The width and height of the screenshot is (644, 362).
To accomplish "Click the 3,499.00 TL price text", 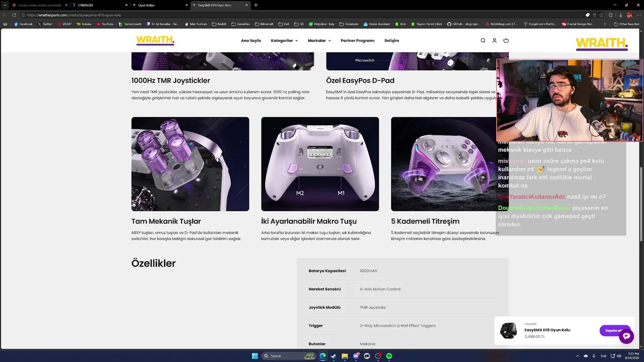I will 534,336.
